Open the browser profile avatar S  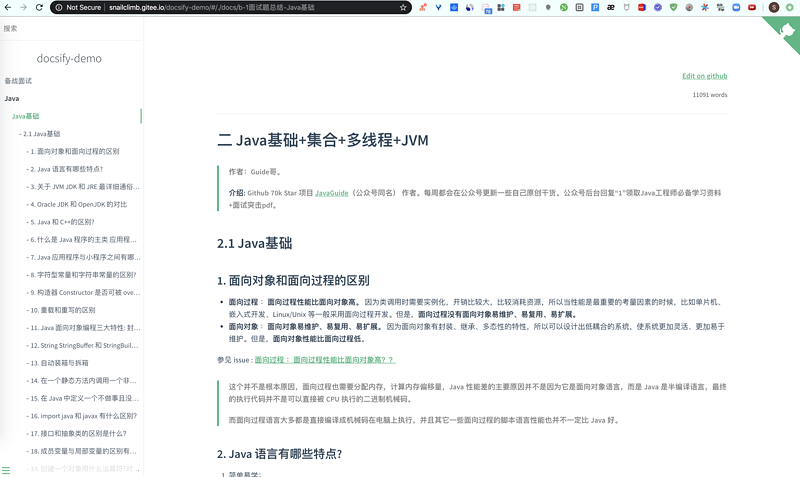pyautogui.click(x=774, y=7)
